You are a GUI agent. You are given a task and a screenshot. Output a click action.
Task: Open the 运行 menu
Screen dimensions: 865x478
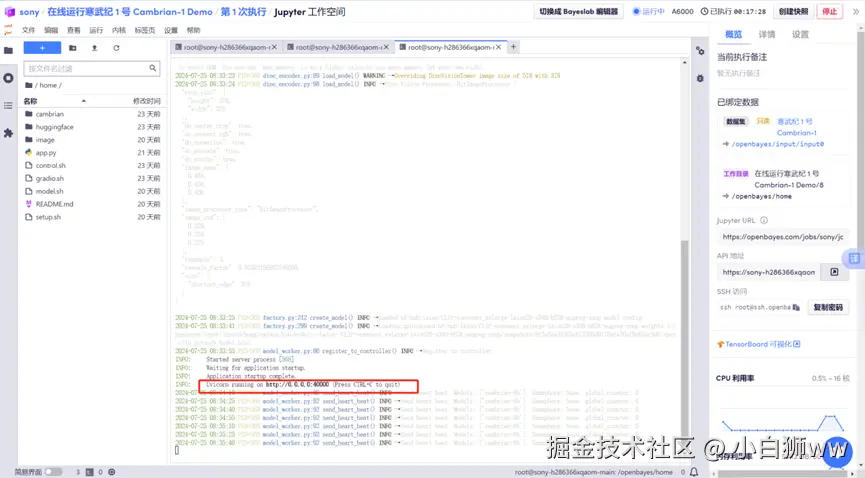click(x=96, y=30)
